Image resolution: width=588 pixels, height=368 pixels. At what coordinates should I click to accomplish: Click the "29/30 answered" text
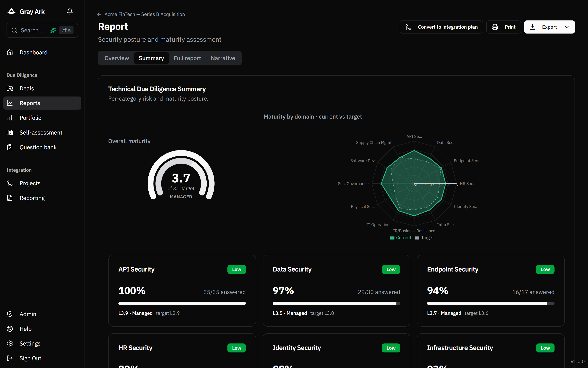coord(379,292)
